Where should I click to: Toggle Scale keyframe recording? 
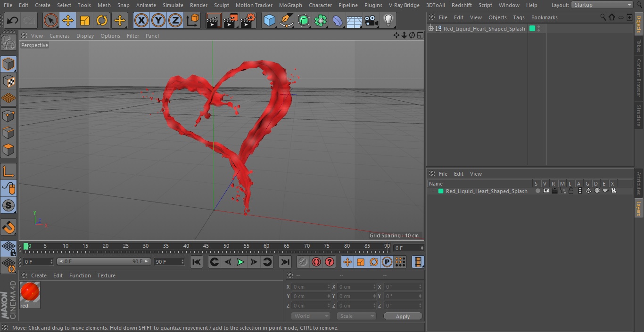pos(361,262)
